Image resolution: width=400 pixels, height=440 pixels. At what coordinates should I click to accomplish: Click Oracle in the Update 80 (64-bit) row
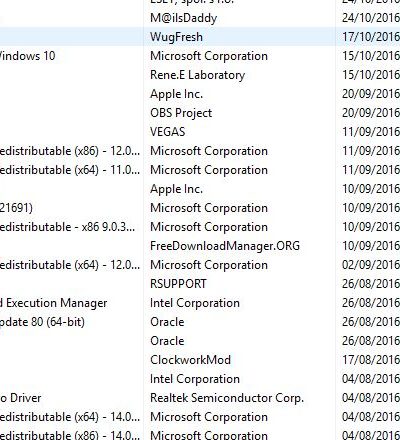click(167, 322)
